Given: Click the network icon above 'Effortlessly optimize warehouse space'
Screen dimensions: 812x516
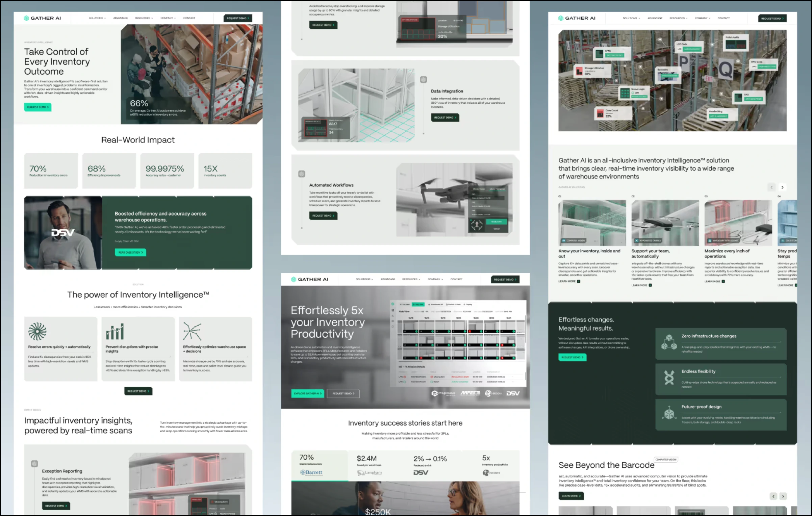Looking at the screenshot, I should tap(192, 331).
